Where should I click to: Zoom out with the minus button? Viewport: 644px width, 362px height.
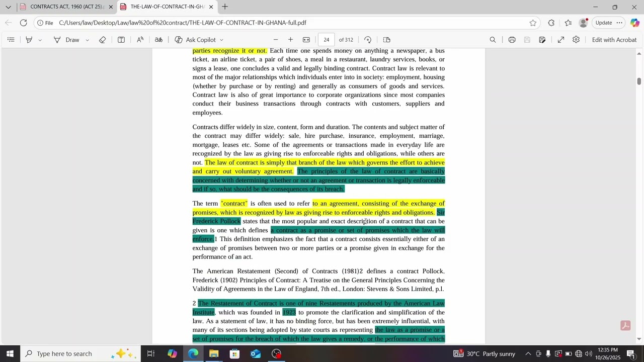coord(276,40)
